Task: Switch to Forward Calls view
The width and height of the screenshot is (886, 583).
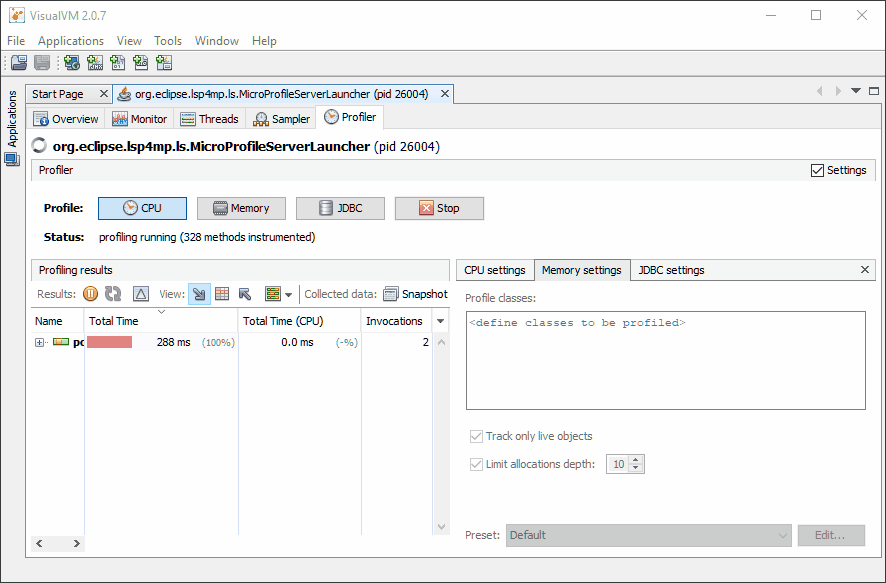Action: tap(199, 294)
